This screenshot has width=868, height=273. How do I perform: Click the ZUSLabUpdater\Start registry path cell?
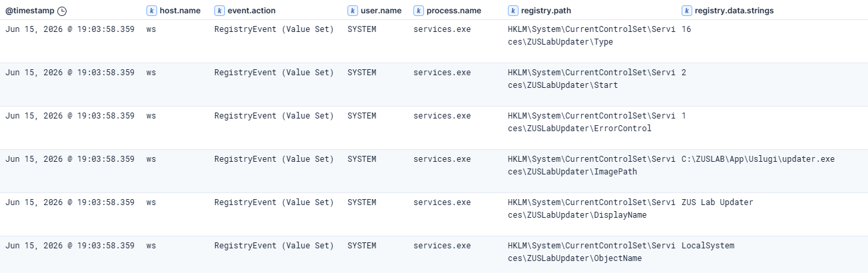pos(591,79)
